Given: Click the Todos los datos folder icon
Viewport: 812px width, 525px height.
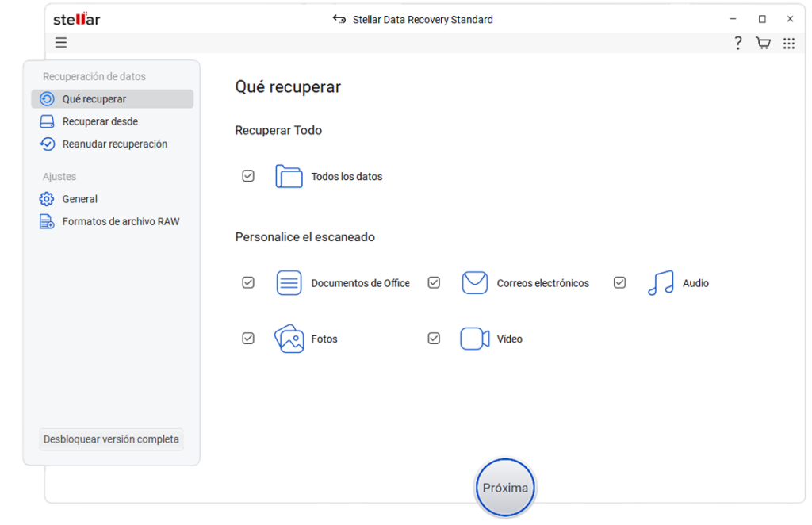Looking at the screenshot, I should [x=289, y=176].
